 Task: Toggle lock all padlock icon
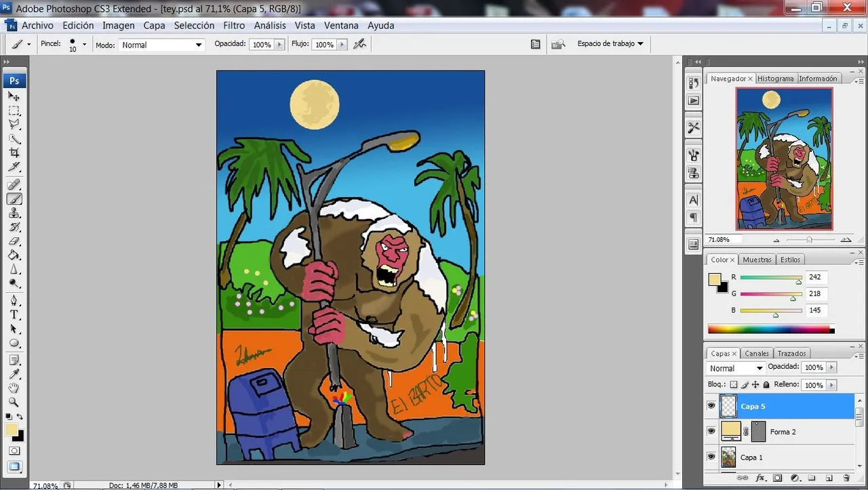pyautogui.click(x=767, y=385)
